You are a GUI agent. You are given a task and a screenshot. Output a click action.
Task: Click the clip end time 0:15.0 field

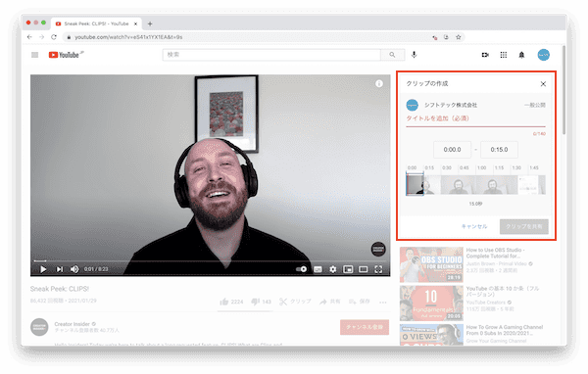pos(499,150)
